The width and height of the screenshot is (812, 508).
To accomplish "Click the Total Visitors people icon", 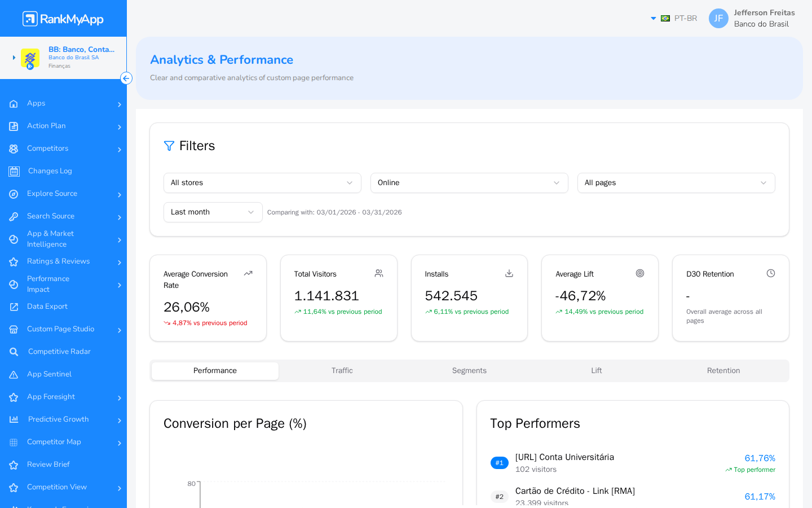I will pos(379,273).
